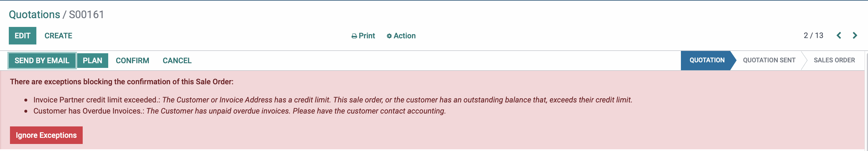Open the Quotations breadcrumb link
Image resolution: width=868 pixels, height=151 pixels.
coord(34,14)
